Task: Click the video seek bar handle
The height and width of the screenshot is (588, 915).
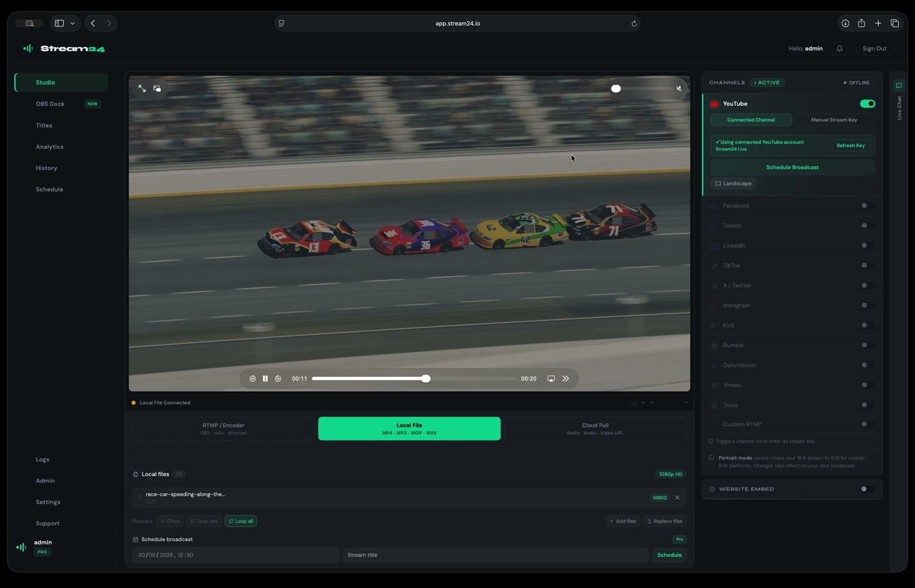Action: tap(426, 379)
